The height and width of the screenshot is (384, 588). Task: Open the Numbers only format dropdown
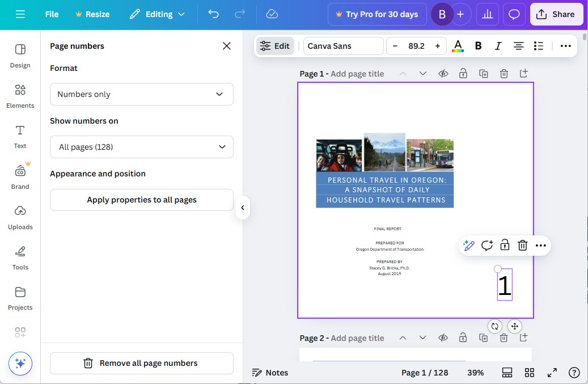point(141,94)
